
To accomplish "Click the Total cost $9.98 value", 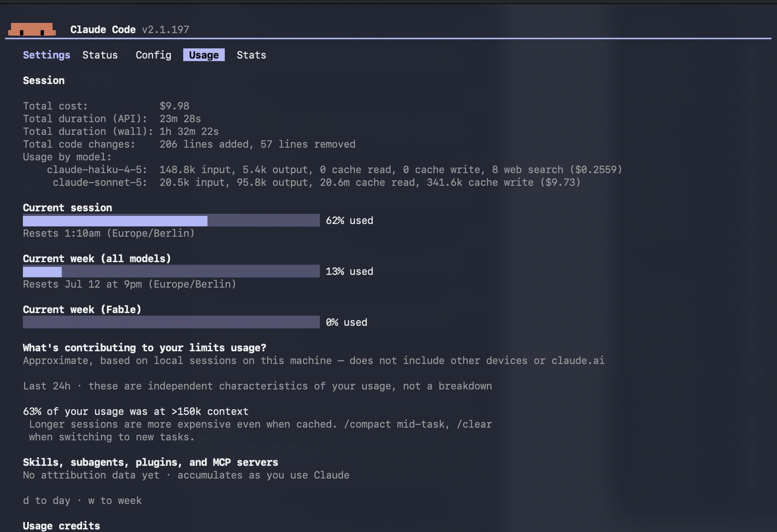I will click(x=174, y=106).
